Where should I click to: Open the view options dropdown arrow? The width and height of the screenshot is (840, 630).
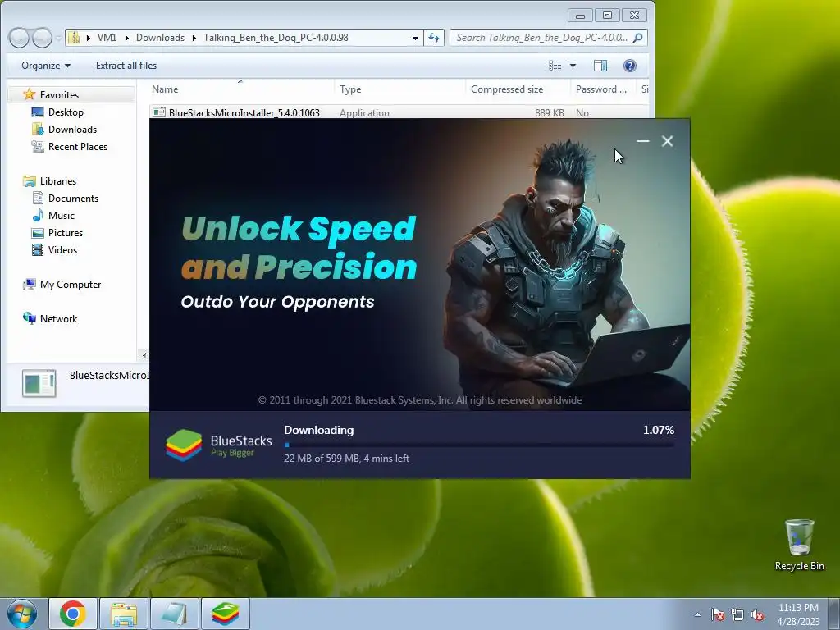573,66
